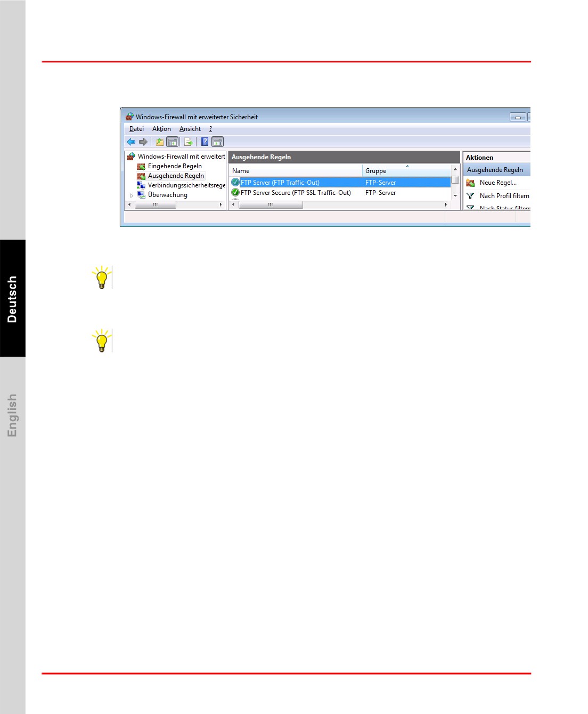Open the Aktion menu
Image resolution: width=588 pixels, height=714 pixels.
(x=161, y=129)
